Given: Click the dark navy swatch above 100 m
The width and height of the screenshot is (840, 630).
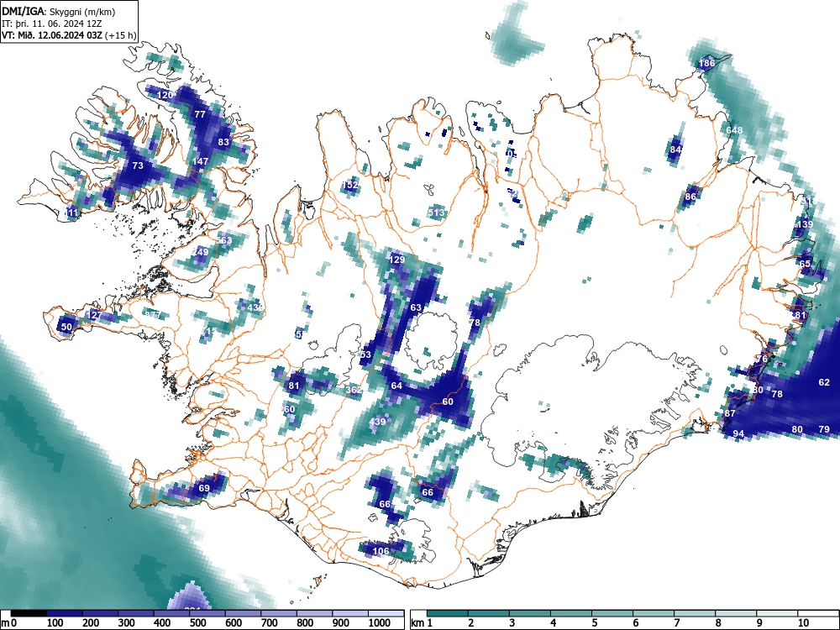Looking at the screenshot, I should coord(65,613).
